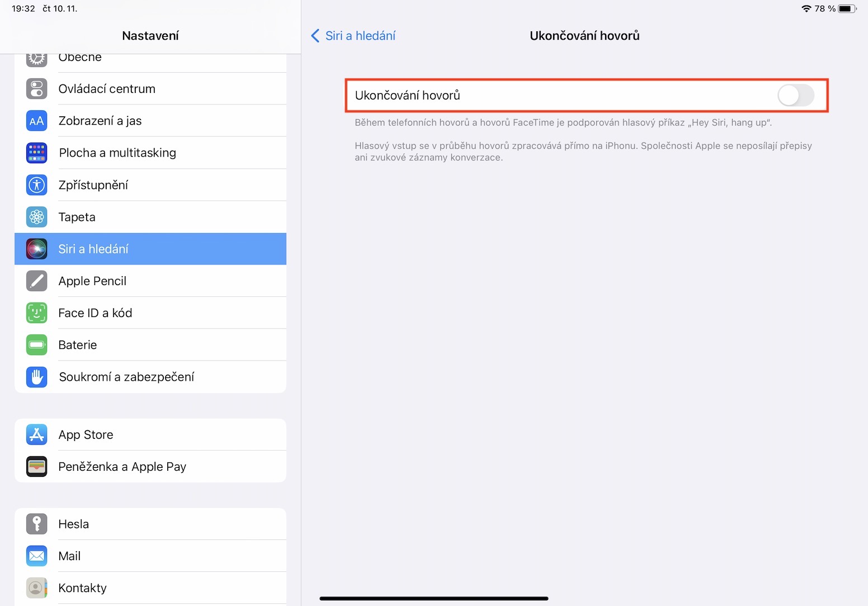Open Mail settings
The width and height of the screenshot is (868, 606).
(x=69, y=556)
